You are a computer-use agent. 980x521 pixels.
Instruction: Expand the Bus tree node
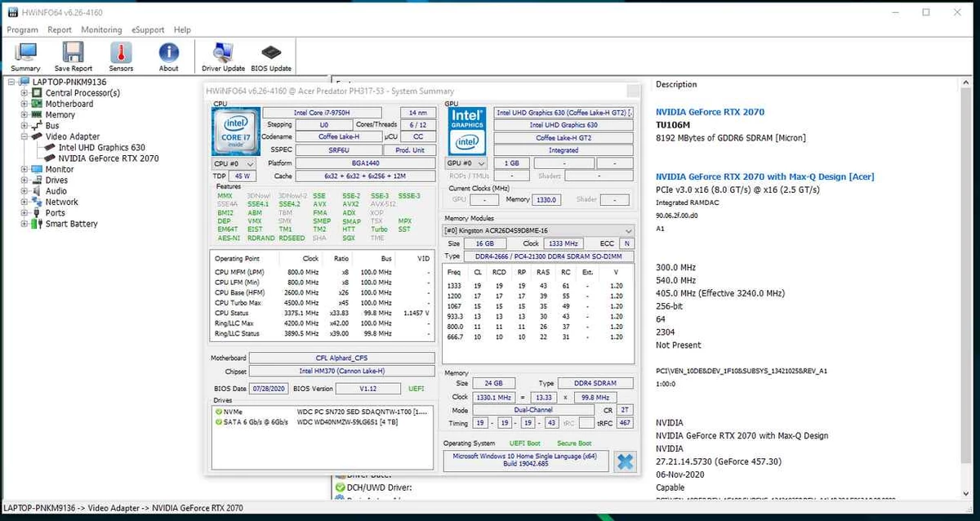pos(24,126)
